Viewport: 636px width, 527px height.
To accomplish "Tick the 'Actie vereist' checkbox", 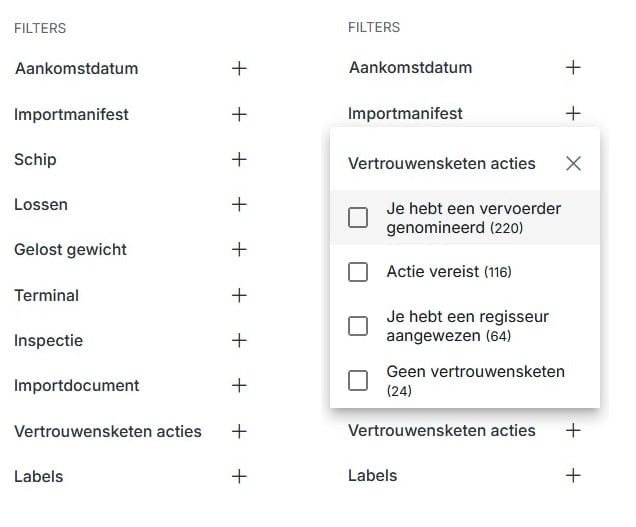I will click(x=358, y=272).
